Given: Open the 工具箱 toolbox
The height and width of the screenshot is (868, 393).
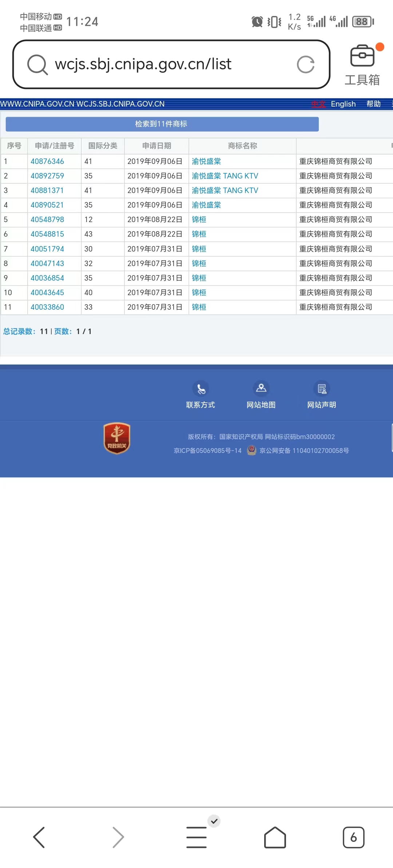Looking at the screenshot, I should (362, 65).
